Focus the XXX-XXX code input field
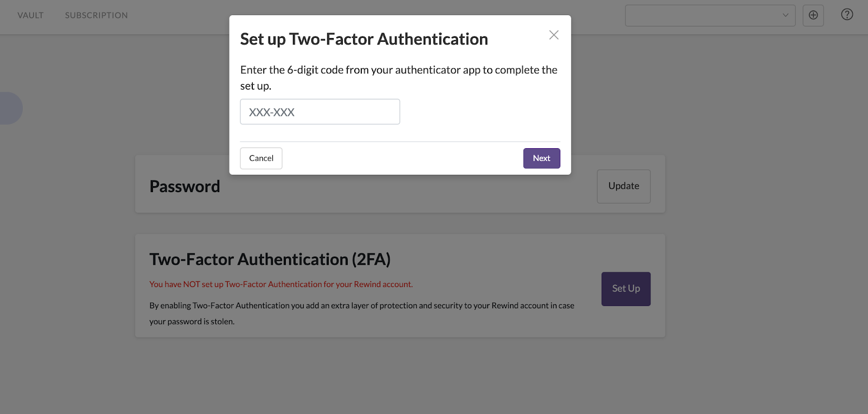868x414 pixels. [x=320, y=112]
